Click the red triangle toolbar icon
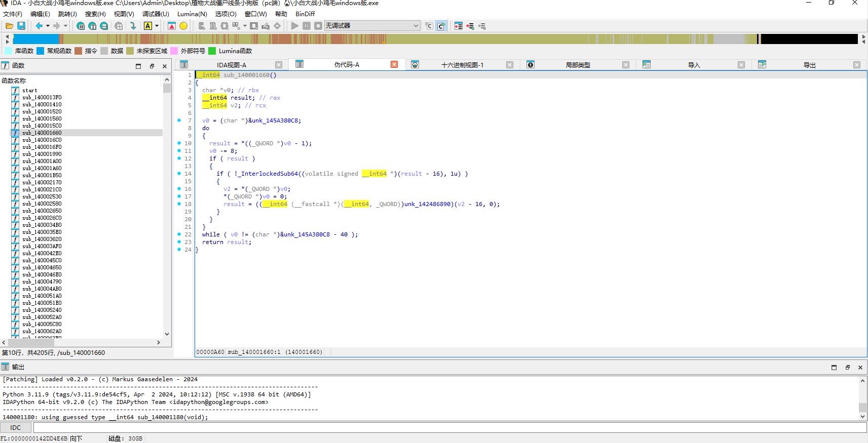Image resolution: width=868 pixels, height=443 pixels. pyautogui.click(x=172, y=26)
